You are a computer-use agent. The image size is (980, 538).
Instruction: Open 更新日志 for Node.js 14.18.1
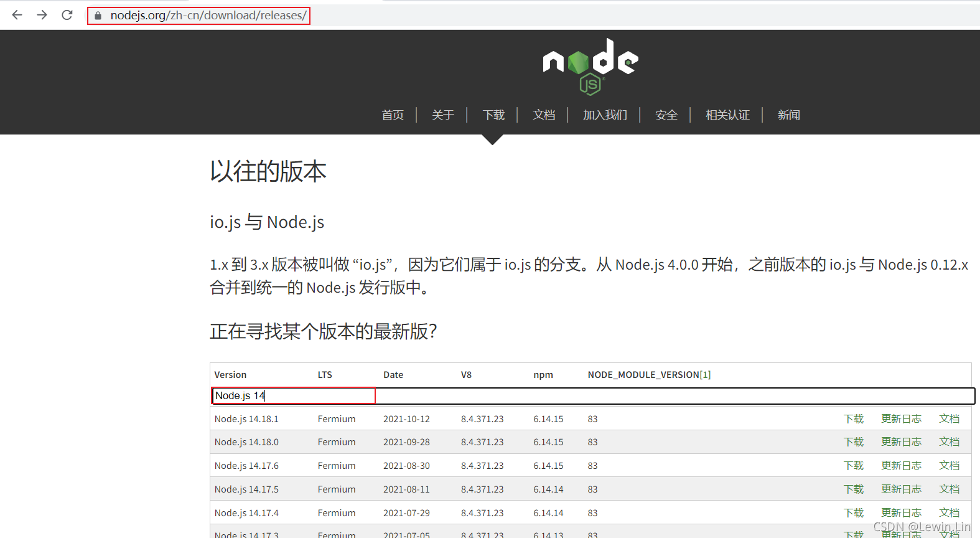coord(901,419)
